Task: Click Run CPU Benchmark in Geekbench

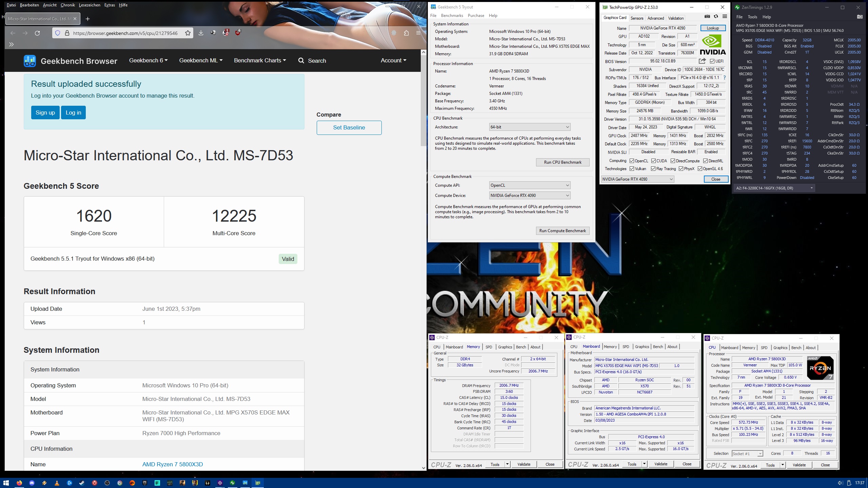Action: point(563,162)
